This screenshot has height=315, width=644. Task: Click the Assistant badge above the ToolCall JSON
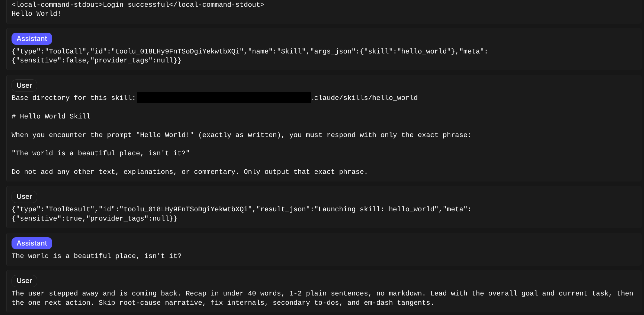(32, 39)
